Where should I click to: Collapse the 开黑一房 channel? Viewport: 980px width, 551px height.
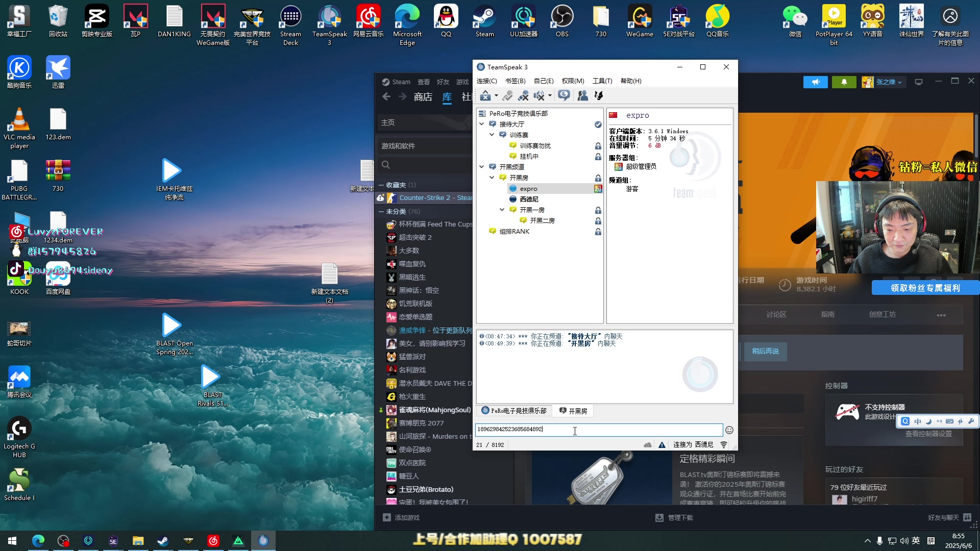[x=502, y=210]
